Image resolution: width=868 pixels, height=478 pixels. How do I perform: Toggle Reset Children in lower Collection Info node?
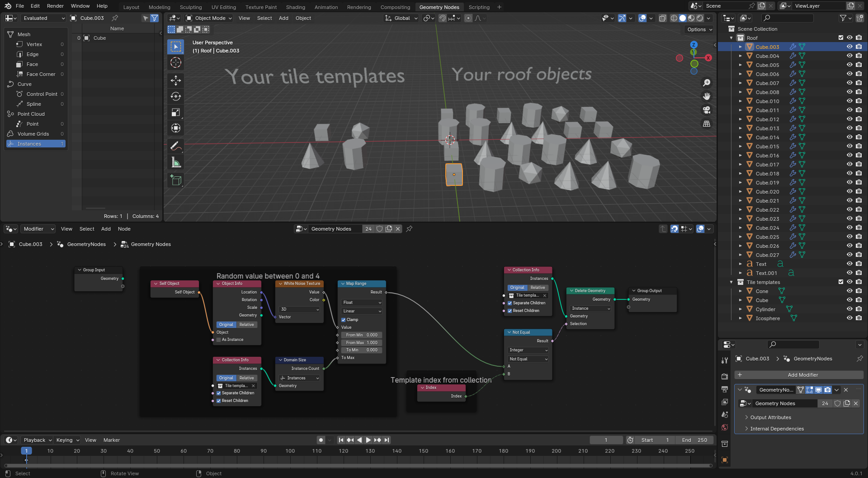(219, 401)
